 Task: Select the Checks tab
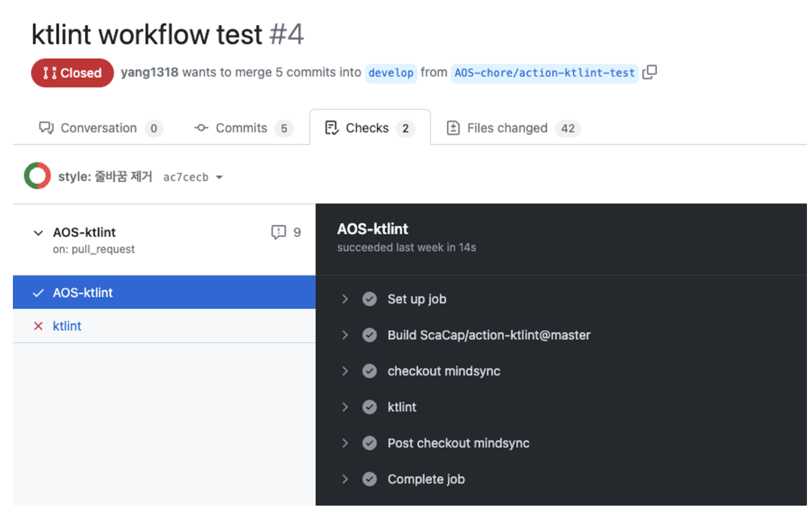tap(370, 128)
